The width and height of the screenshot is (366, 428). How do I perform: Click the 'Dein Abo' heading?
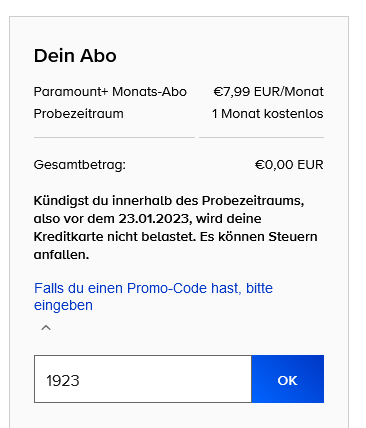(x=75, y=56)
